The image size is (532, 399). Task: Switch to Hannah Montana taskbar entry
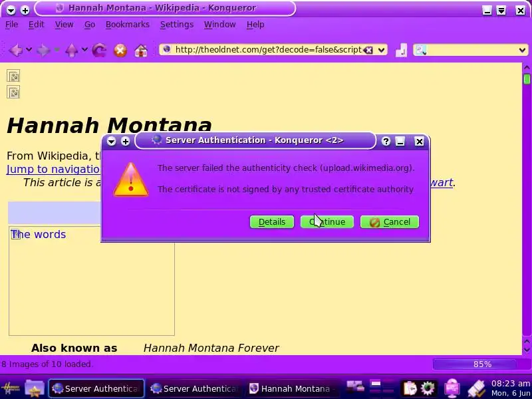(293, 388)
